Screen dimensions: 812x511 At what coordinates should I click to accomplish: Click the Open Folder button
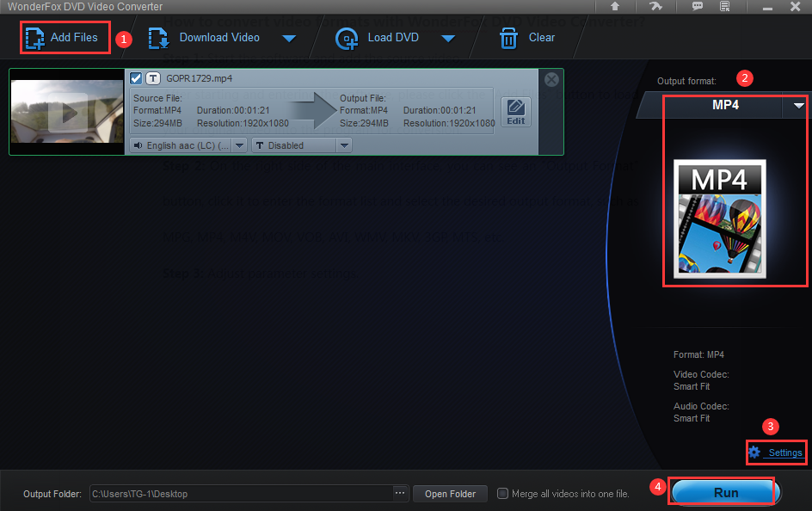pyautogui.click(x=450, y=494)
